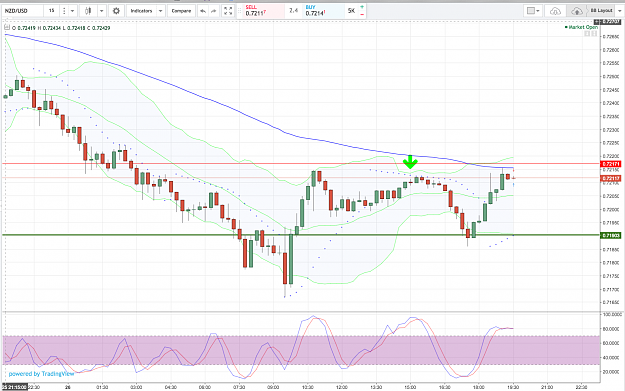The image size is (625, 391).
Task: Click the BUY 0.7214 button
Action: coord(323,11)
